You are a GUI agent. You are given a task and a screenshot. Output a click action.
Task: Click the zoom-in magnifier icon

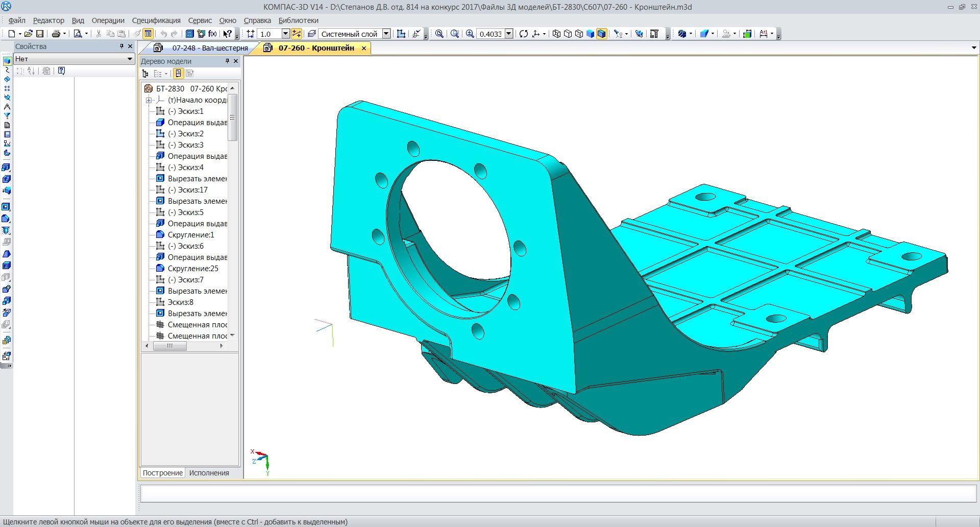click(470, 34)
